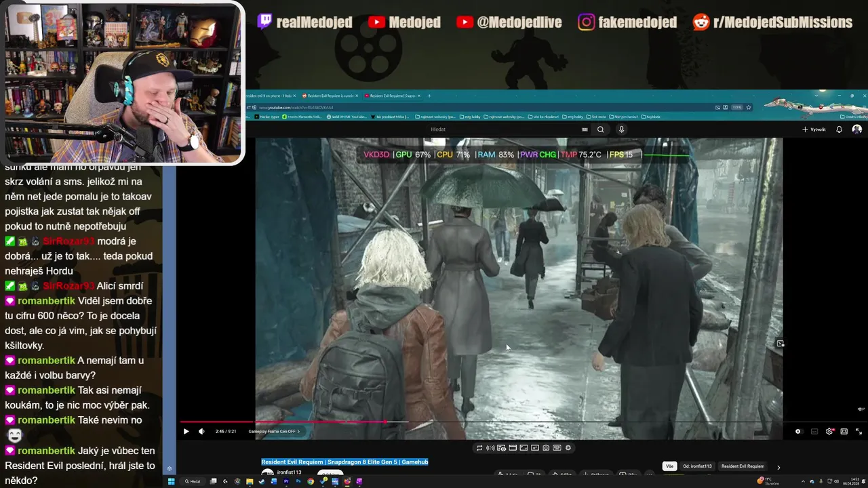Viewport: 868px width, 488px height.
Task: Select the 'Od: ironfist113' filter chip
Action: coord(697,466)
